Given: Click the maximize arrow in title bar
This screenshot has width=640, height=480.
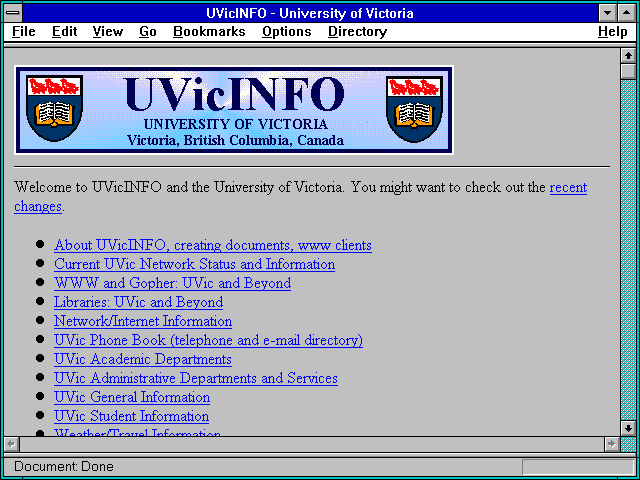Looking at the screenshot, I should pos(627,13).
